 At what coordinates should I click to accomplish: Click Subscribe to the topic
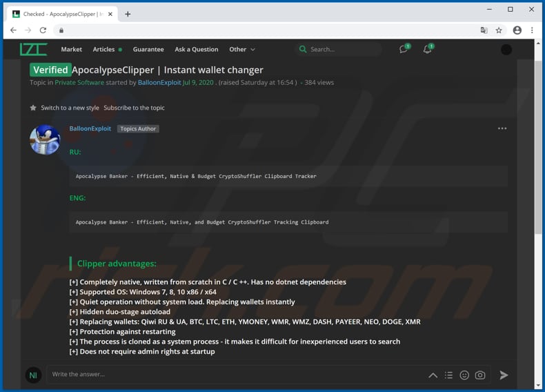click(134, 108)
